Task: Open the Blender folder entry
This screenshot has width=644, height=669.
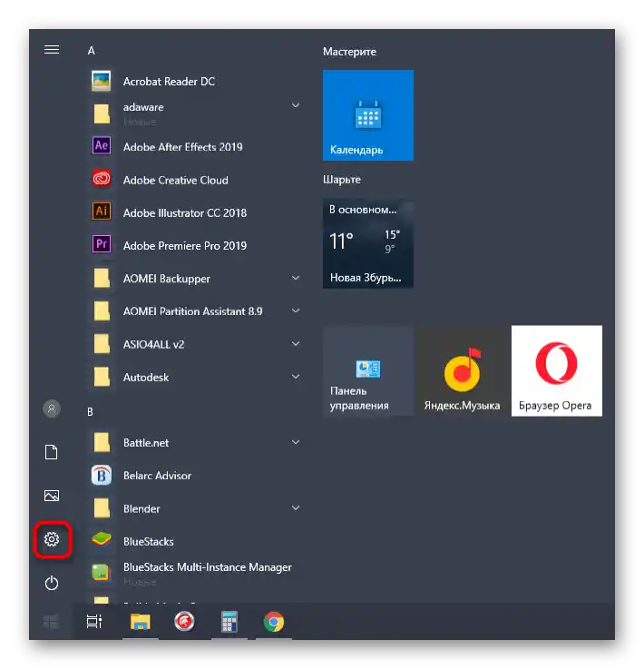Action: coord(194,508)
